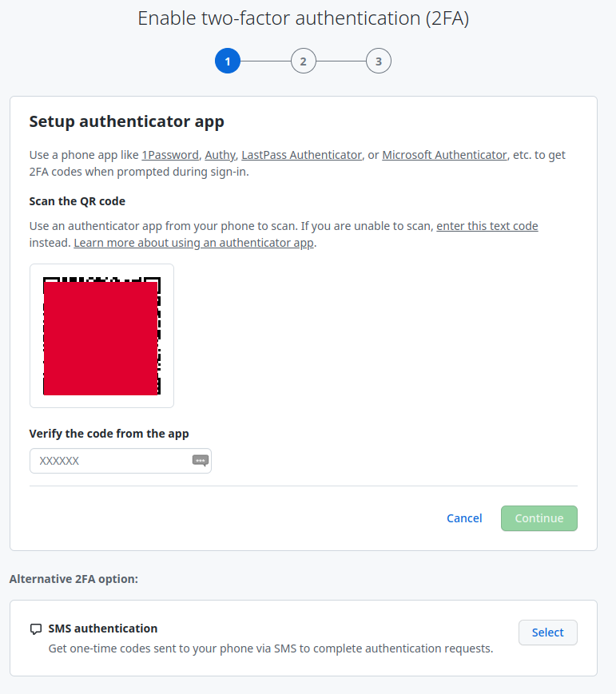Click the step 1 circle indicator
This screenshot has height=694, width=616.
pos(228,61)
